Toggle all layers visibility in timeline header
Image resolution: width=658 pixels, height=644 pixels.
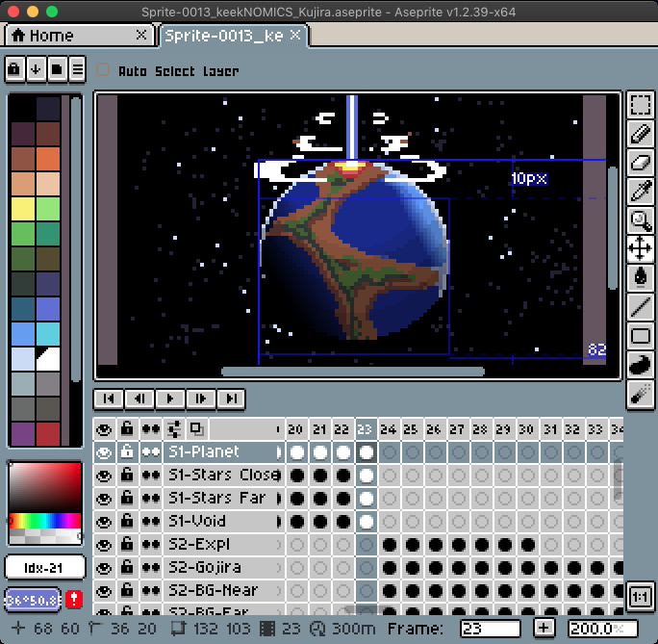104,429
